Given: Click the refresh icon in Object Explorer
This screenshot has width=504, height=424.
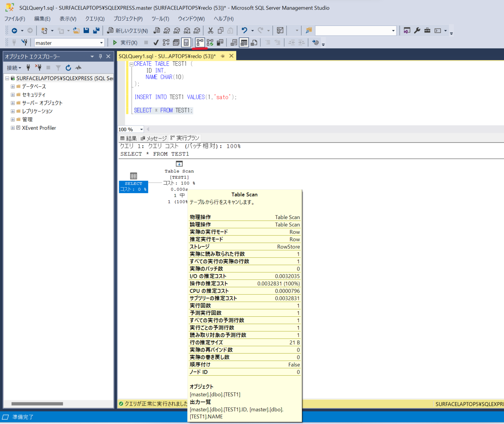Looking at the screenshot, I should [x=68, y=68].
